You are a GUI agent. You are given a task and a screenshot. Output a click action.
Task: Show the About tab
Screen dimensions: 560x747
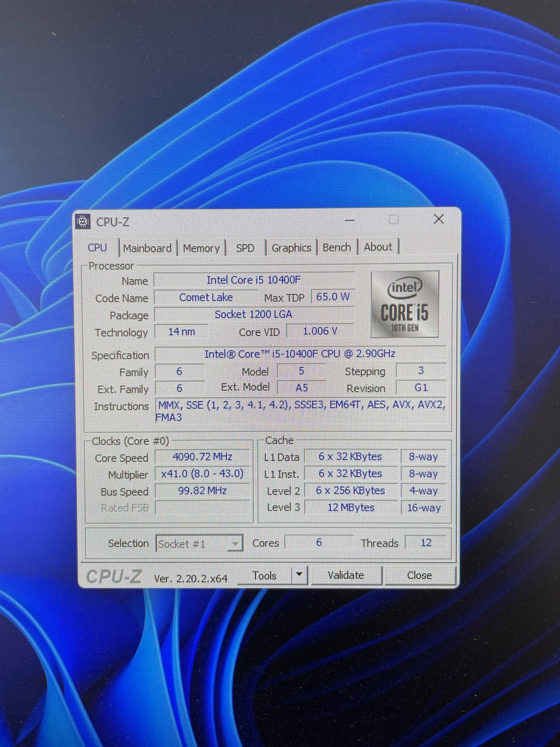point(378,247)
